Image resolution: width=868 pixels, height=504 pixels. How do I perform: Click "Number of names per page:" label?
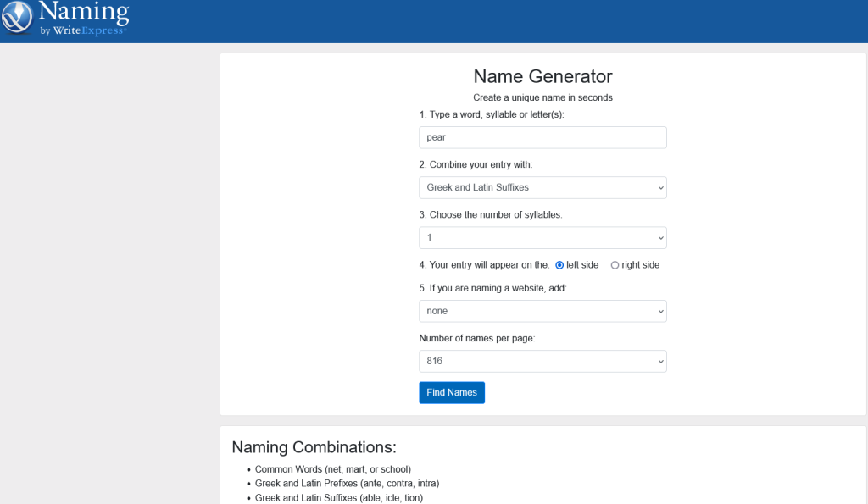point(477,338)
